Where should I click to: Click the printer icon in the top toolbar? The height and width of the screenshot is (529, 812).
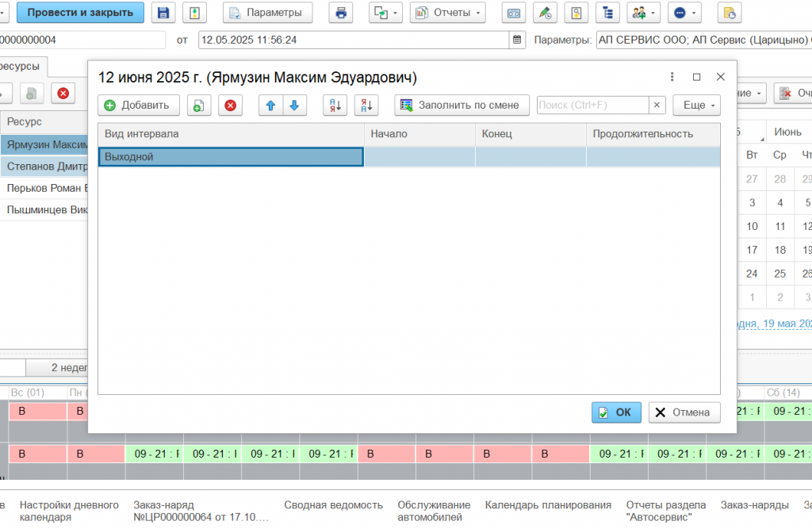pos(341,13)
